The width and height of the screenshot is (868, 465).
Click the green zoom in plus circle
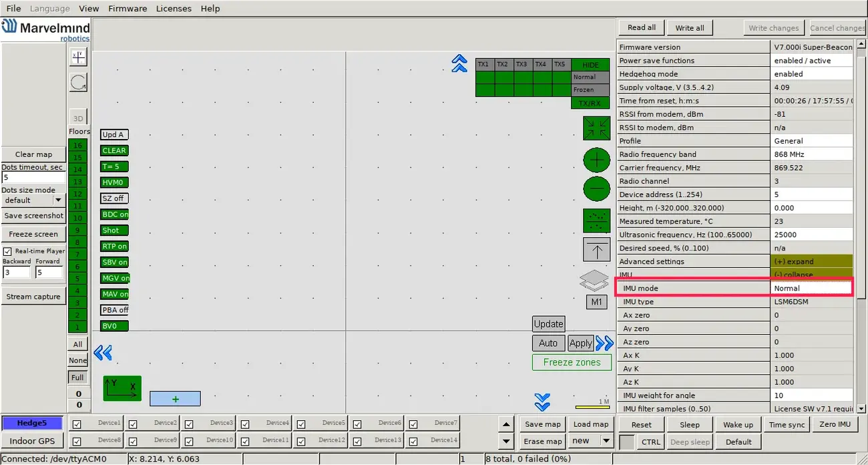[x=596, y=161]
